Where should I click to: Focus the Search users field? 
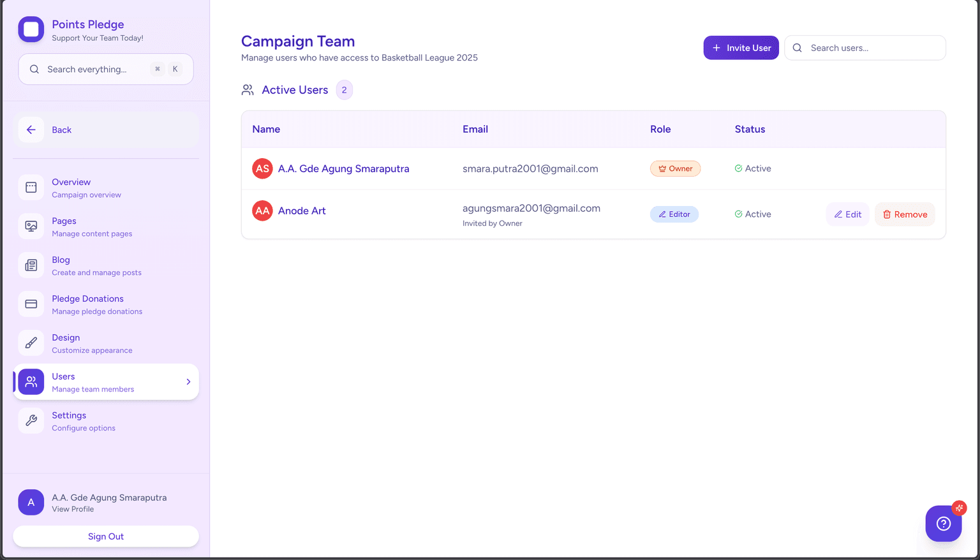coord(872,48)
